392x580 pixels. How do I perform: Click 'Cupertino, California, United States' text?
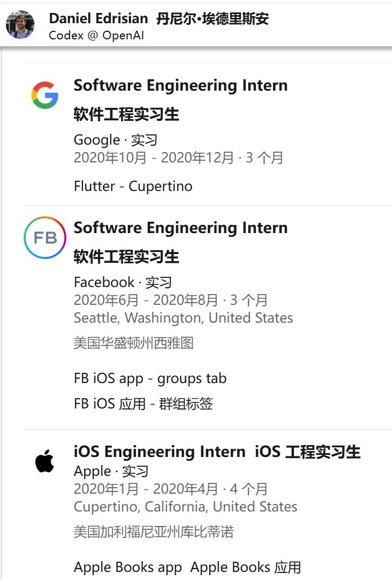(185, 507)
